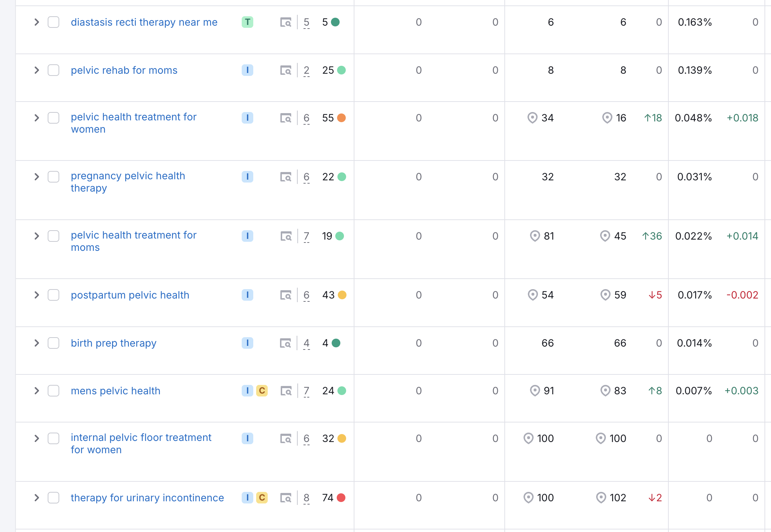Open the "internal pelvic floor treatment for women" keyword link
This screenshot has height=532, width=771.
[141, 443]
